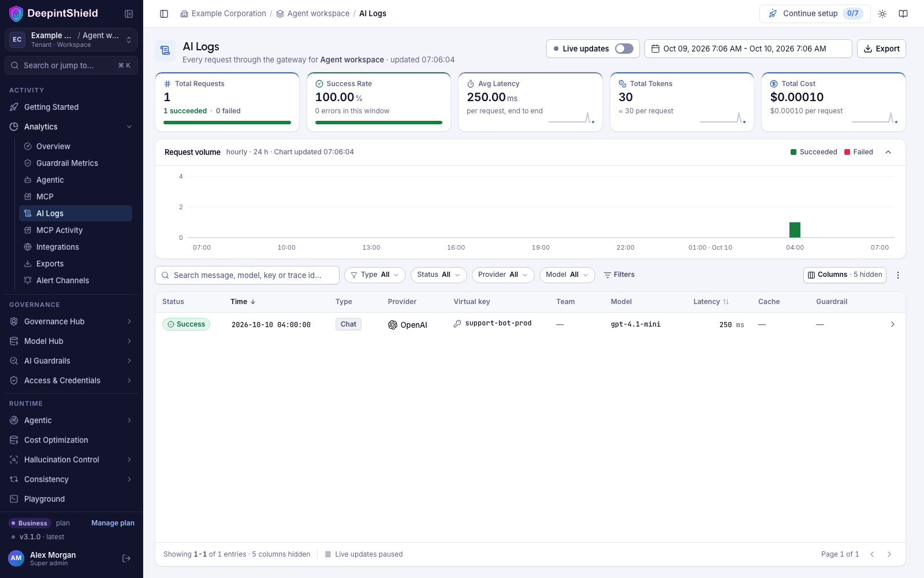Click Continue setup button
Screen dimensions: 924x578
click(x=815, y=13)
